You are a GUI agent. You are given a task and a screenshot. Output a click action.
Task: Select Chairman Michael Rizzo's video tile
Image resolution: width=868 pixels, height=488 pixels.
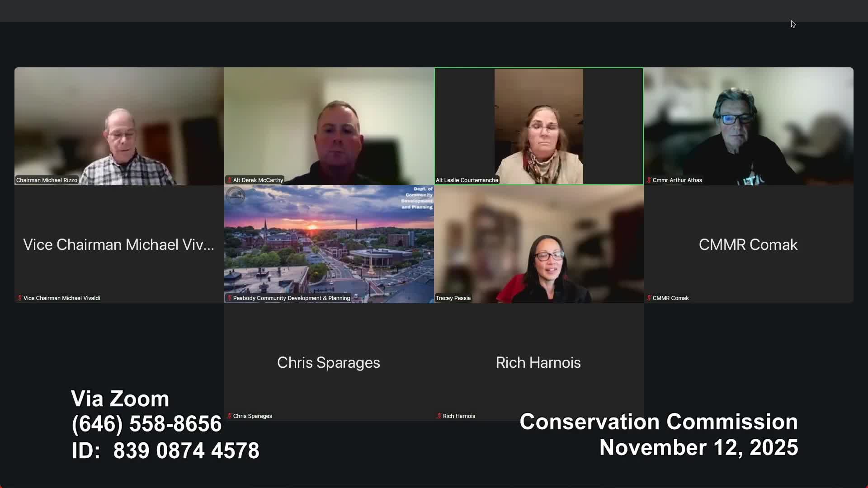tap(119, 126)
